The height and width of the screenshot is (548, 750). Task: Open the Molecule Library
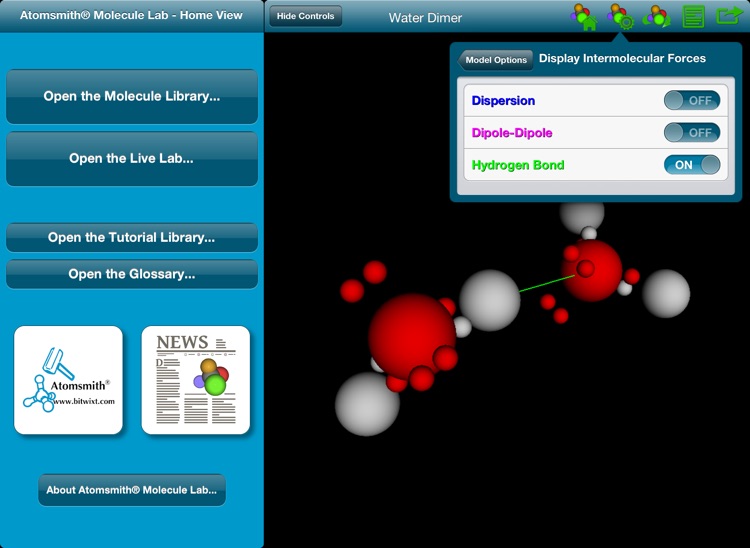pyautogui.click(x=132, y=96)
